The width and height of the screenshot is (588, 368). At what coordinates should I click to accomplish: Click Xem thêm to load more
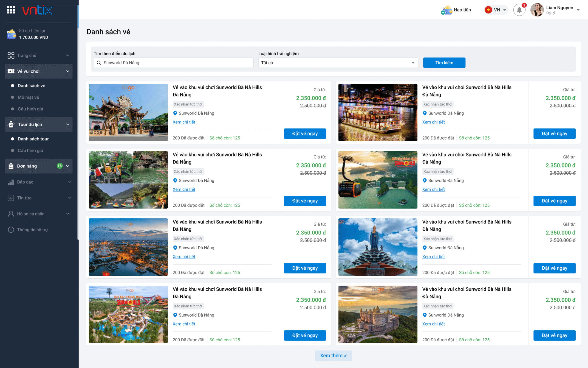click(x=333, y=355)
